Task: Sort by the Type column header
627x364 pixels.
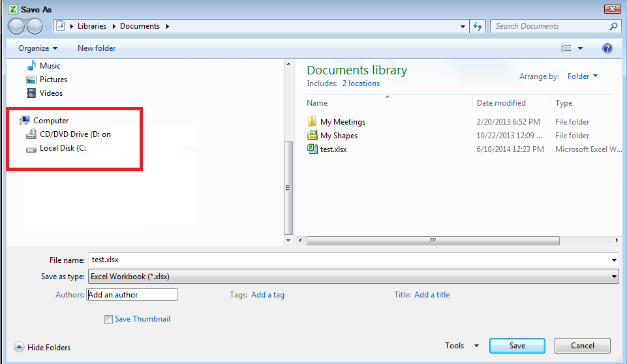Action: pyautogui.click(x=564, y=103)
